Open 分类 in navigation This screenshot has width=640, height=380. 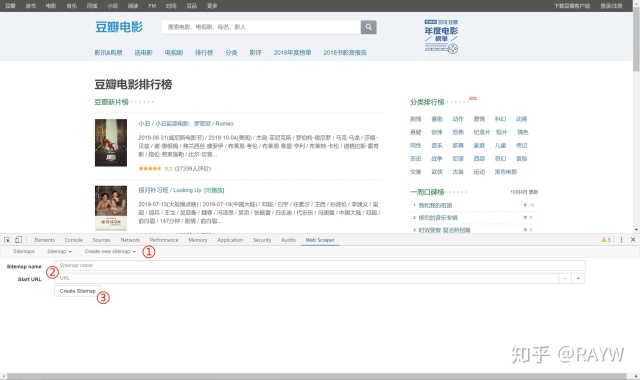231,53
